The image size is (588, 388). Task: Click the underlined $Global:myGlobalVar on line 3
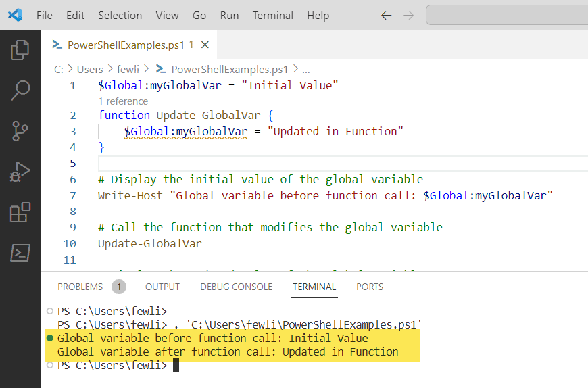point(186,132)
